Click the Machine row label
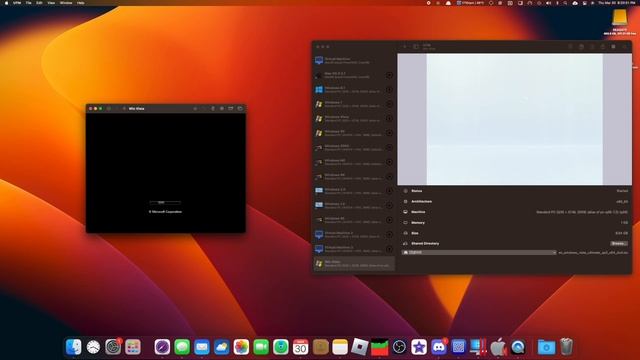 click(x=418, y=212)
